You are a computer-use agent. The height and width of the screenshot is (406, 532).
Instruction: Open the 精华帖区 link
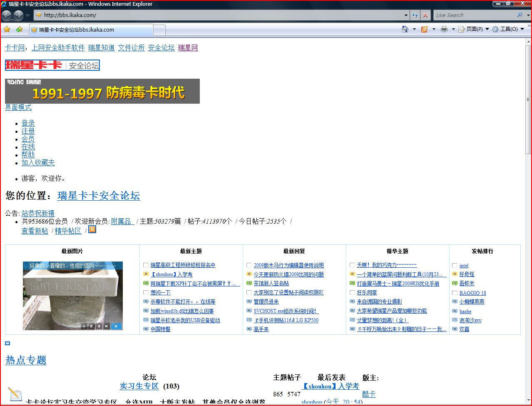pos(68,231)
